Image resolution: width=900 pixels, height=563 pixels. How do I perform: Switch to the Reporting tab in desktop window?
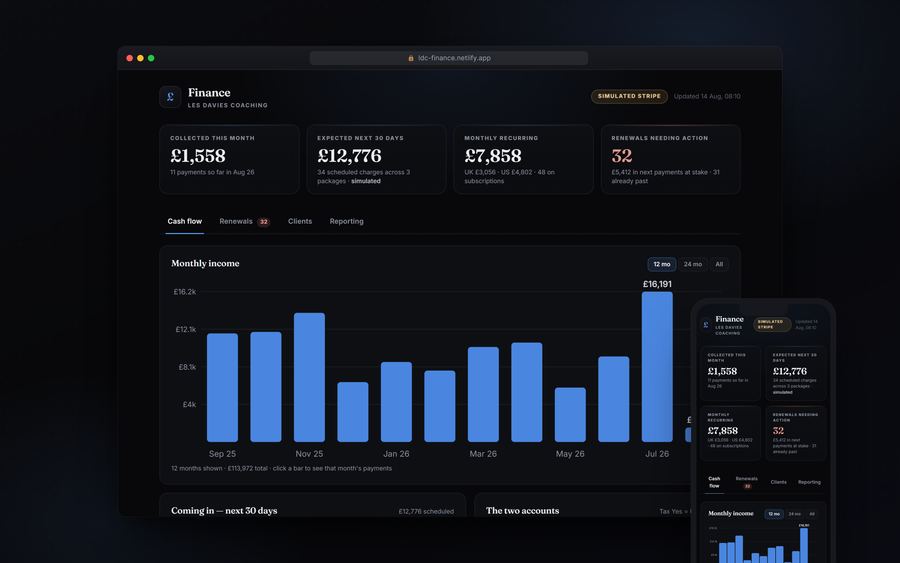pyautogui.click(x=347, y=222)
